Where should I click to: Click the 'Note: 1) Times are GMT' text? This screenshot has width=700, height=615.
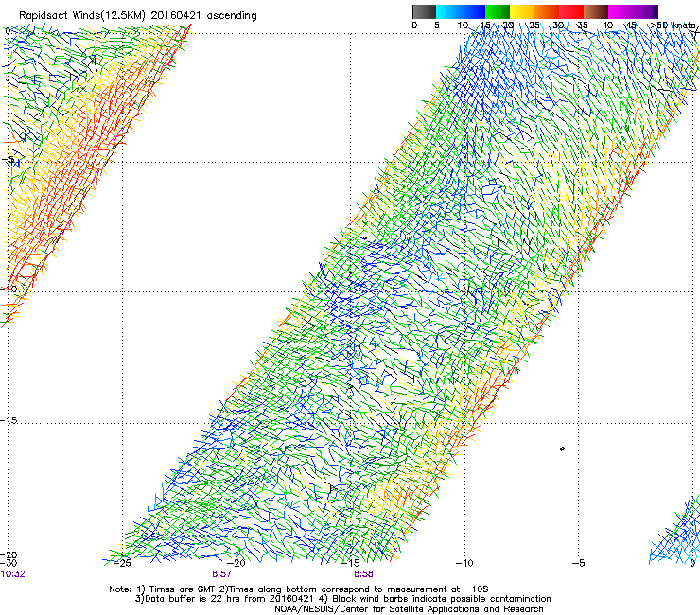click(162, 589)
